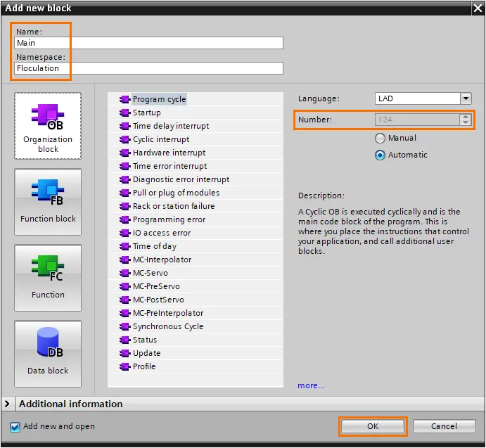The height and width of the screenshot is (448, 486).
Task: Click the icon beside Hardware interrupt
Action: 124,153
